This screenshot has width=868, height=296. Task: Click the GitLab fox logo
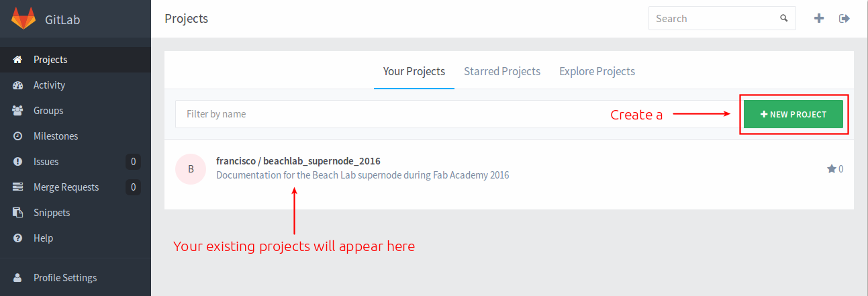pyautogui.click(x=23, y=19)
